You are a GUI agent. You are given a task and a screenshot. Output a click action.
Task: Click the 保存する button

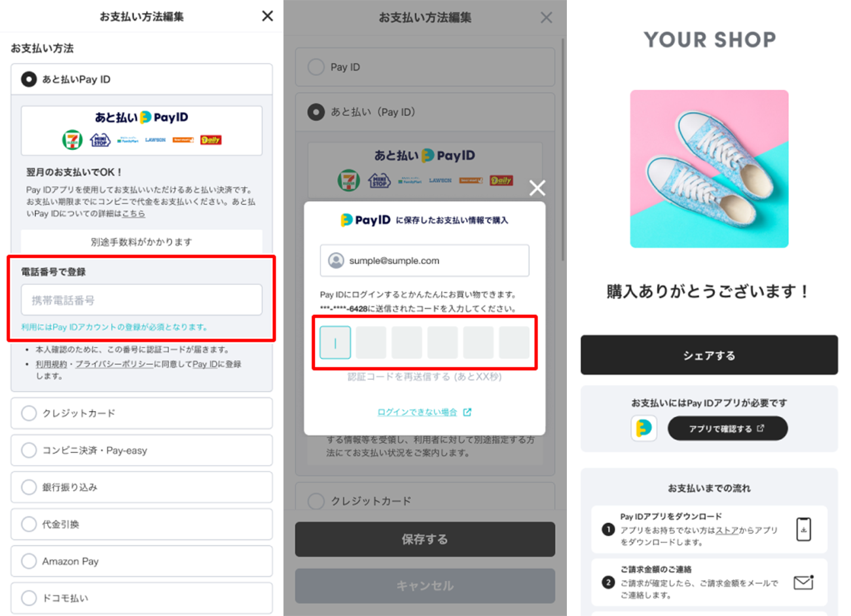pyautogui.click(x=425, y=539)
